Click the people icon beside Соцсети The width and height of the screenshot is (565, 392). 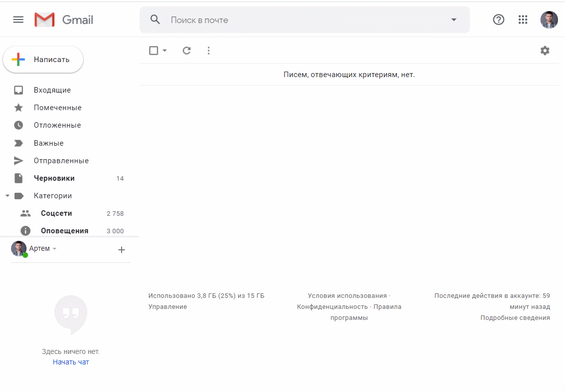(25, 213)
